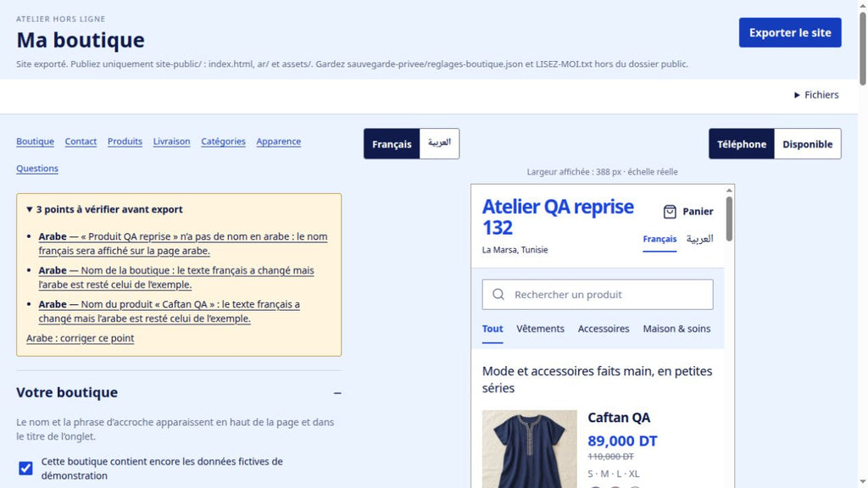Open the Caftan QA product image

pyautogui.click(x=529, y=449)
